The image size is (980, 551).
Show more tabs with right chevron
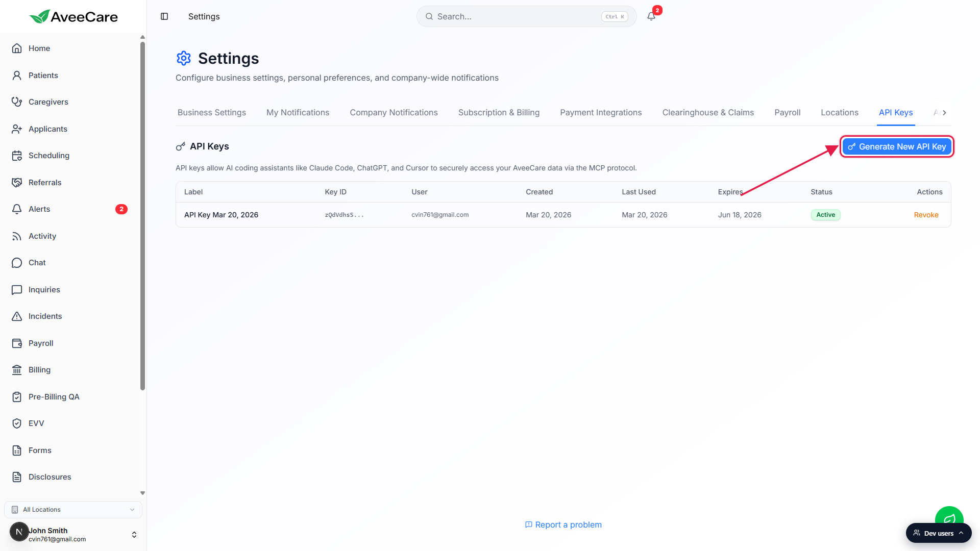coord(944,113)
